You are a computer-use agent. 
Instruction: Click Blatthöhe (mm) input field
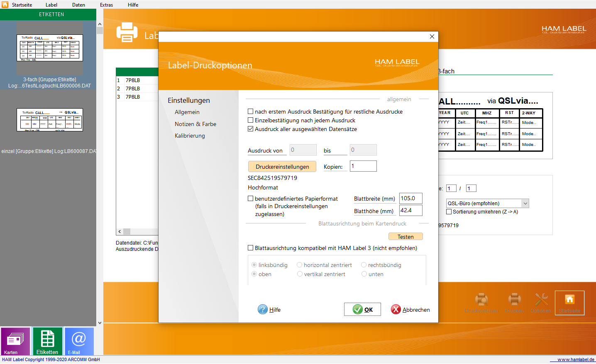(x=411, y=210)
